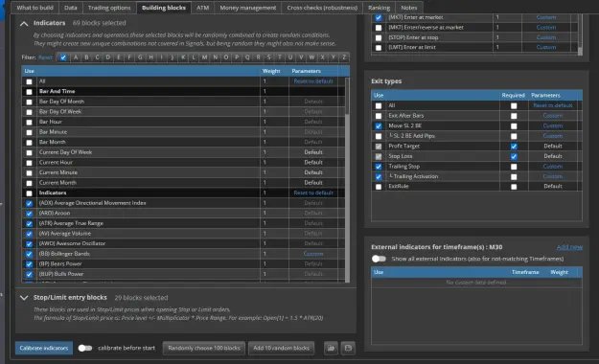Click Randomly choose 100 blocks button

point(204,348)
